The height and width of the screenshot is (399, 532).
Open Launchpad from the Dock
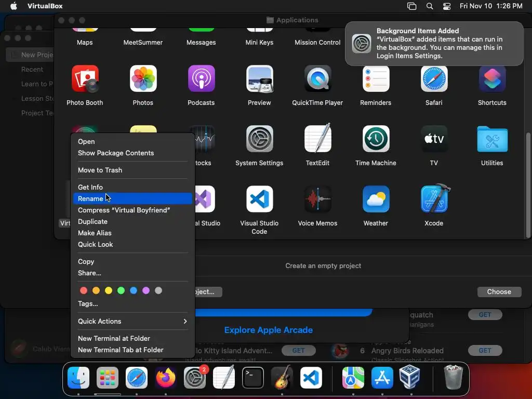click(108, 378)
